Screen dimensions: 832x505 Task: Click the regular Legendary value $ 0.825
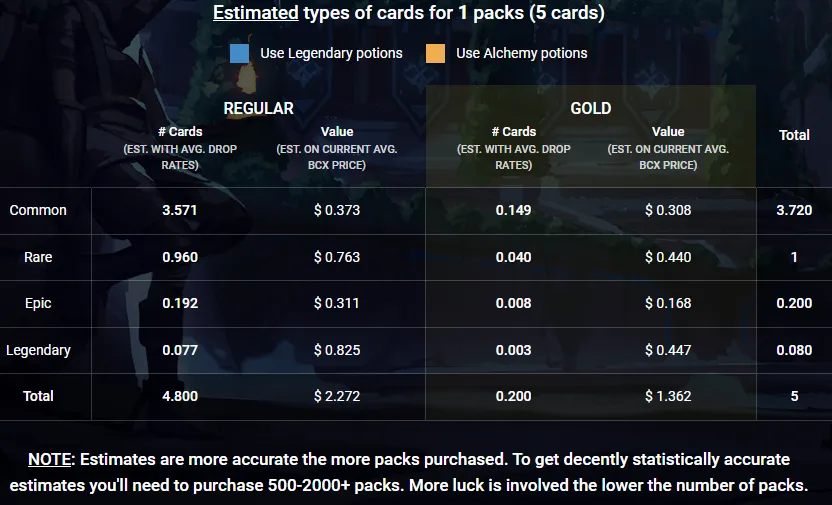pyautogui.click(x=337, y=350)
